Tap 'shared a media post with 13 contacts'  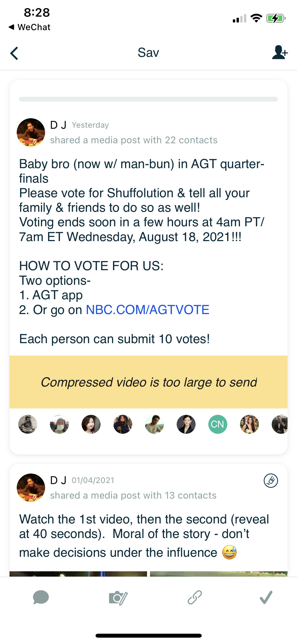133,495
